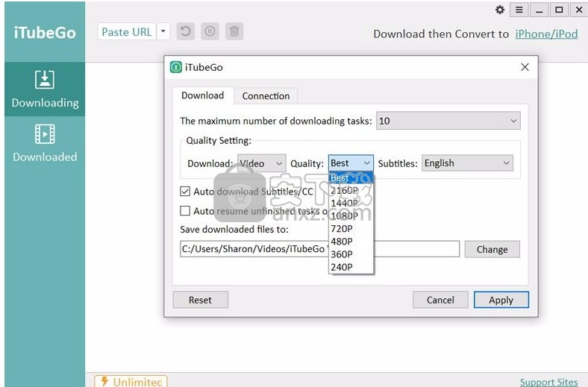Select 360P quality option
588x387 pixels.
coord(351,254)
